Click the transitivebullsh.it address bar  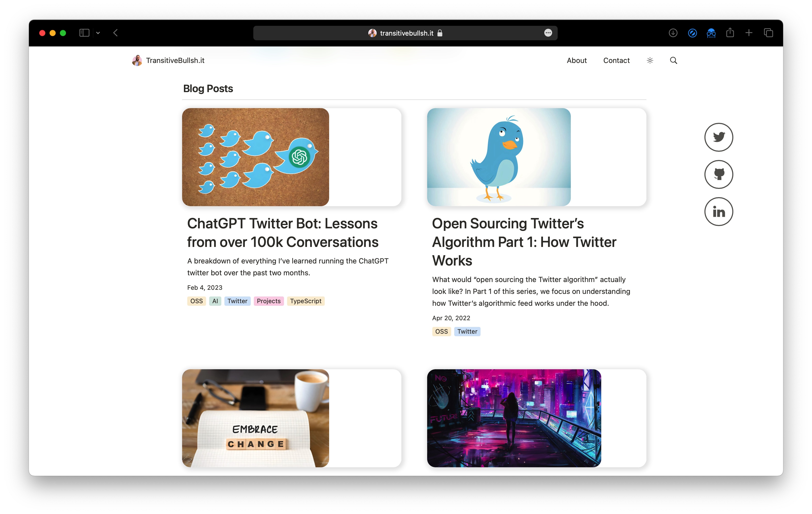tap(405, 33)
